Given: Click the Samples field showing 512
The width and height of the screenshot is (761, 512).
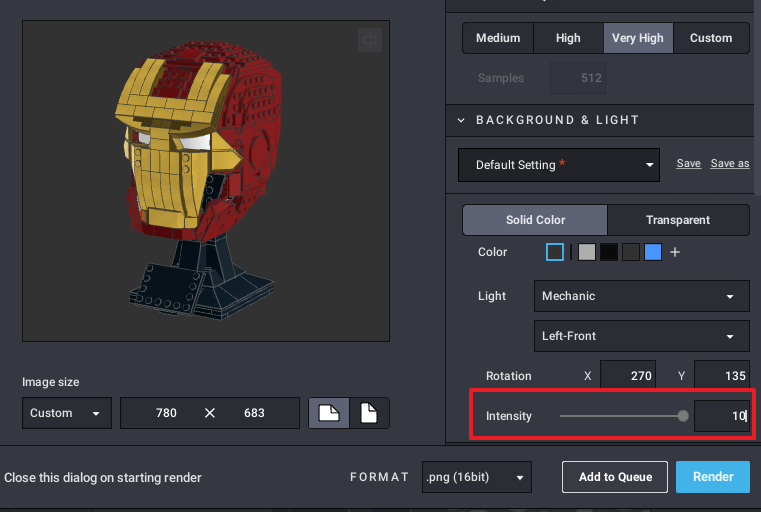Looking at the screenshot, I should click(x=578, y=78).
